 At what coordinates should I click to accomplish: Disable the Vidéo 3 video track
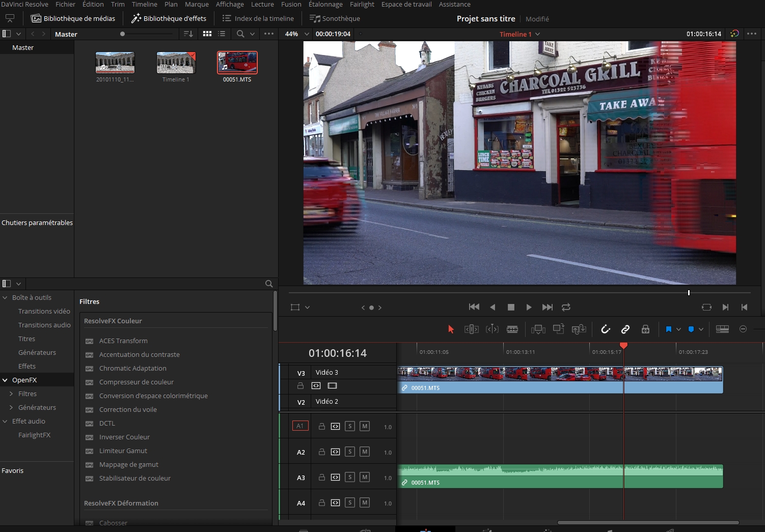pyautogui.click(x=333, y=386)
